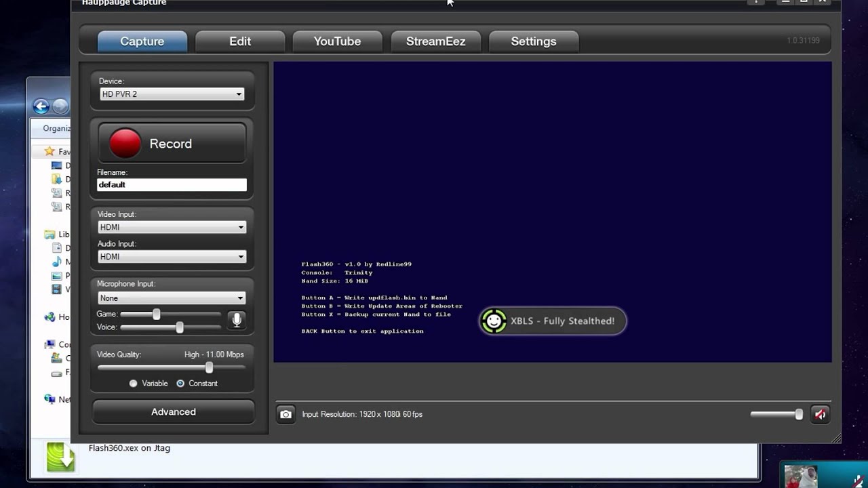Image resolution: width=868 pixels, height=488 pixels.
Task: Open the YouTube tab
Action: [337, 41]
